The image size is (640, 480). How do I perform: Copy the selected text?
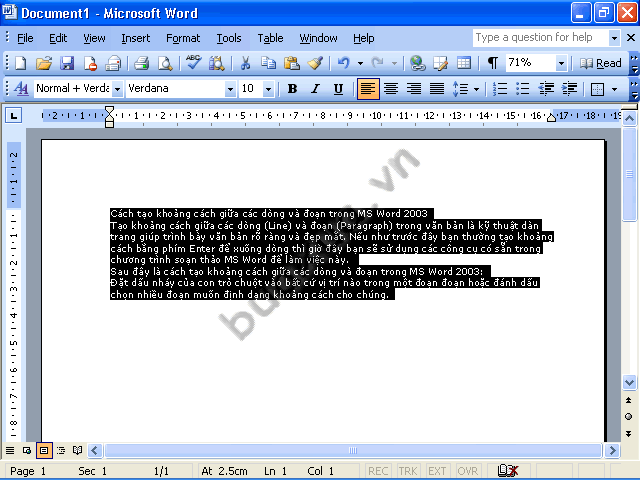coord(268,63)
